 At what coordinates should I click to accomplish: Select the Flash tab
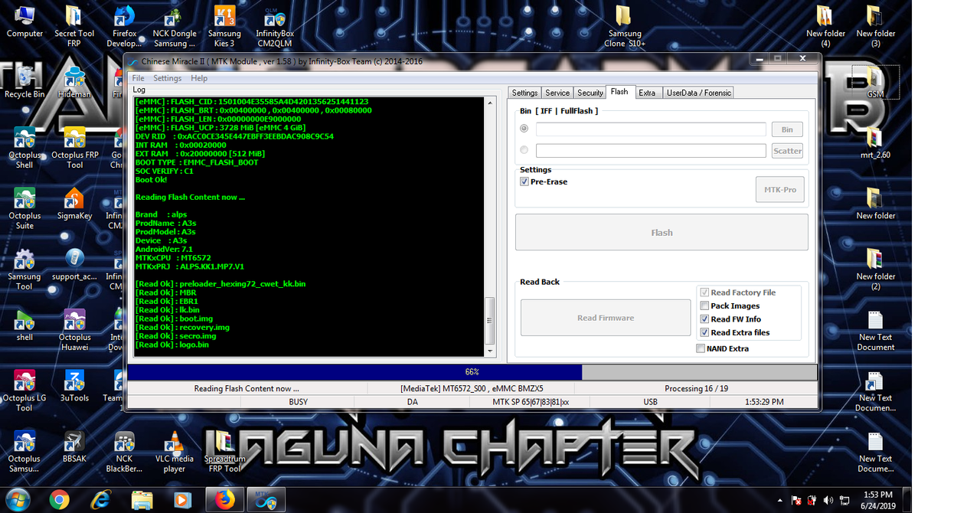pyautogui.click(x=619, y=92)
